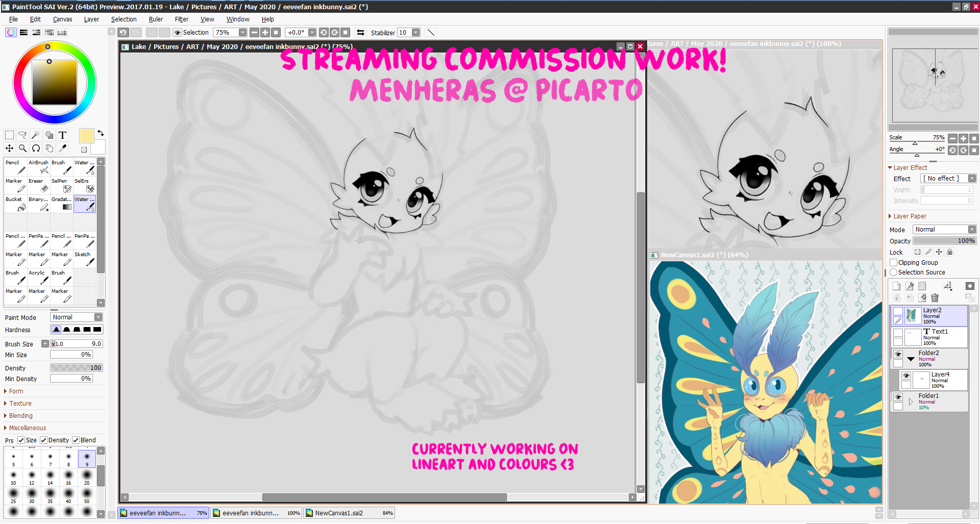Swap foreground and background colors
Image resolution: width=980 pixels, height=524 pixels.
coord(101,133)
